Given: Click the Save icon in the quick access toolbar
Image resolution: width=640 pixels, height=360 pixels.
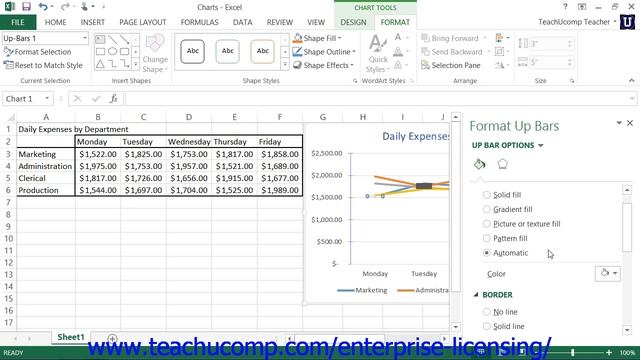Looking at the screenshot, I should point(26,7).
